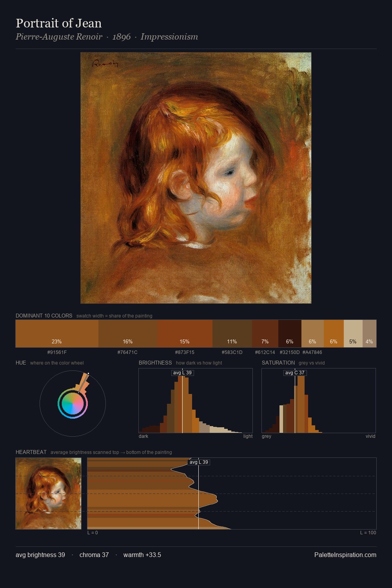Click the 'Impressionism' style label
This screenshot has height=588, width=392.
click(x=169, y=37)
